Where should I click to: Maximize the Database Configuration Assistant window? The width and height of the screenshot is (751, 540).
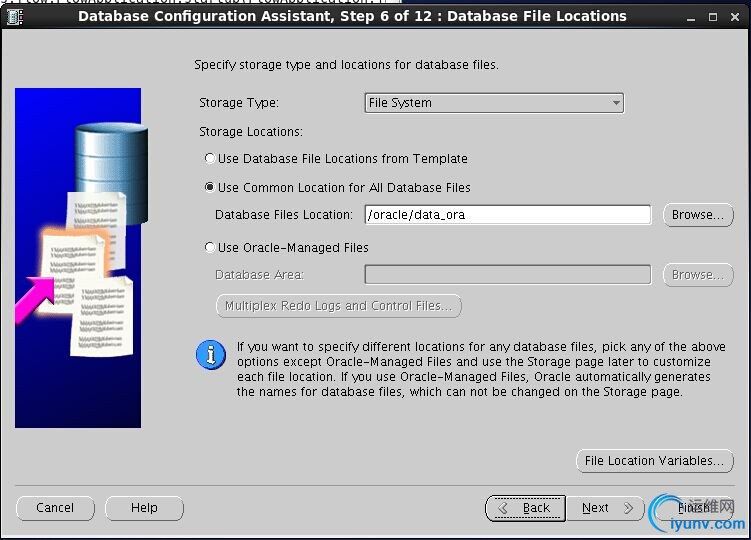point(712,16)
